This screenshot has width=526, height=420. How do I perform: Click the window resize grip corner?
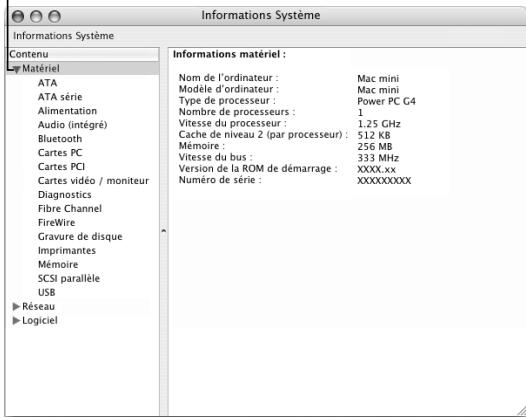tap(521, 411)
